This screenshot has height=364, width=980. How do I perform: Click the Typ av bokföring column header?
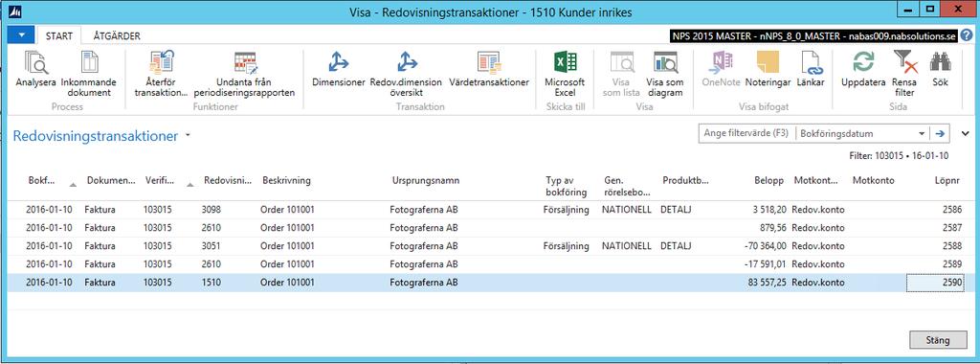point(566,187)
